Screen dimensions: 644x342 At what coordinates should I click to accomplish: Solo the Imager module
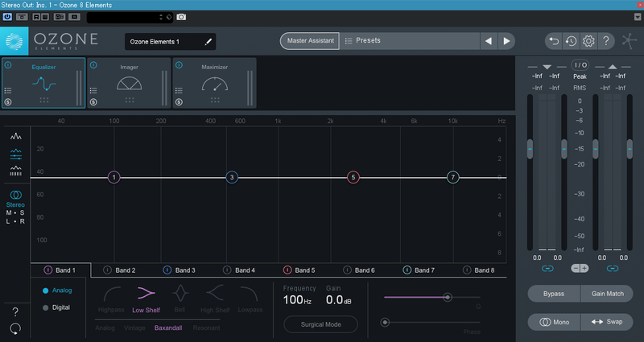pos(93,102)
